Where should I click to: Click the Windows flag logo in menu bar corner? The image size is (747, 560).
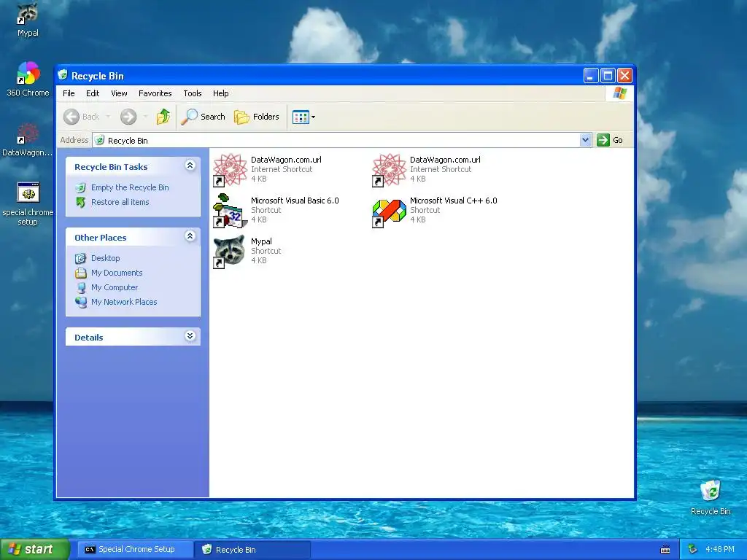[620, 93]
